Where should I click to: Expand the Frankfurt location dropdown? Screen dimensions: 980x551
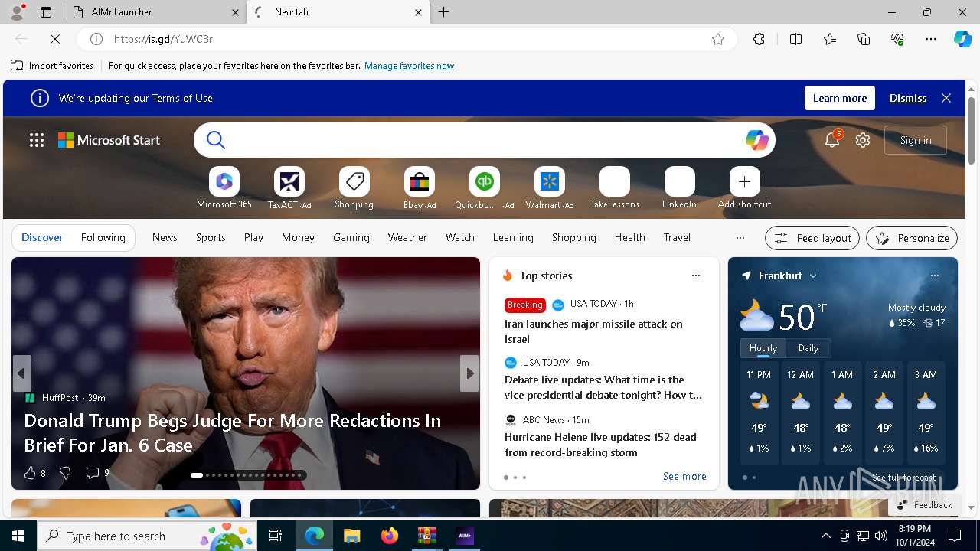[813, 275]
